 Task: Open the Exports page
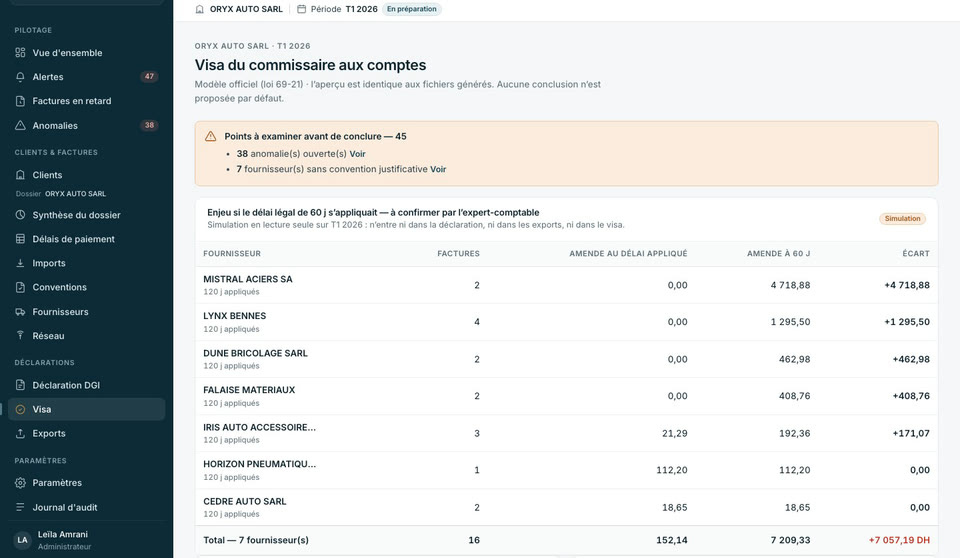pyautogui.click(x=86, y=433)
